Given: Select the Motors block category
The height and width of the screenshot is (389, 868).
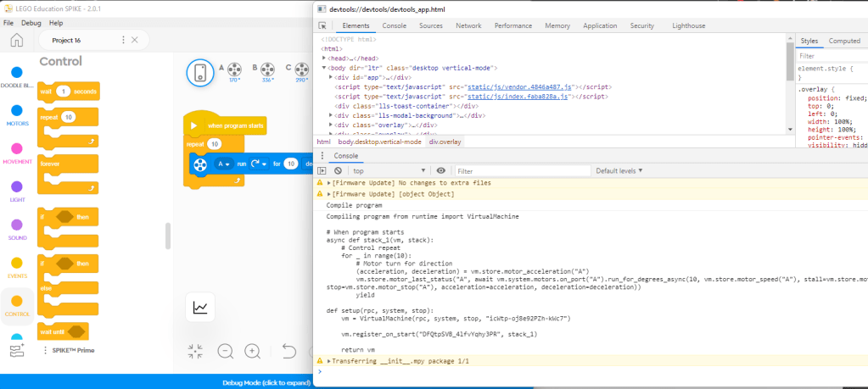Looking at the screenshot, I should click(17, 111).
